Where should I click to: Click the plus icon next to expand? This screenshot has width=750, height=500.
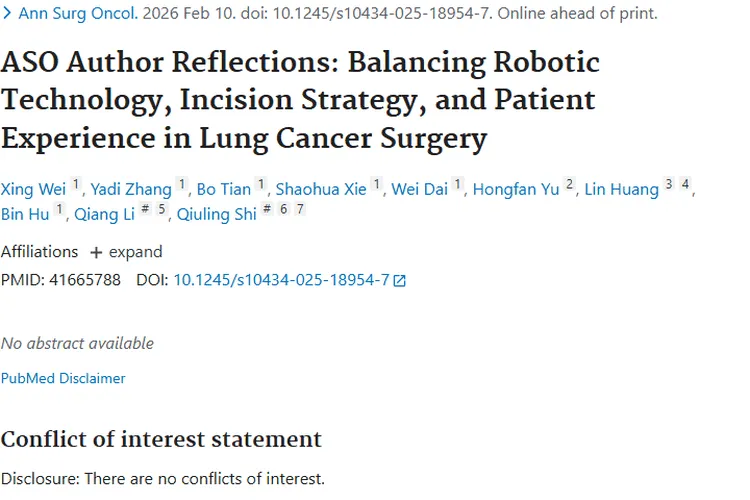96,252
